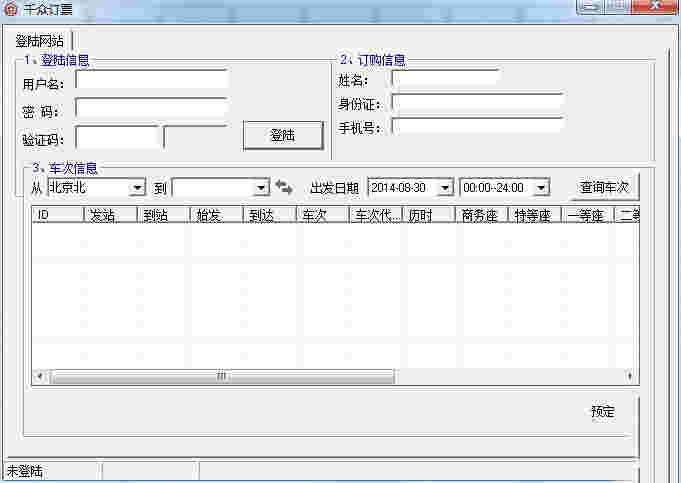
Task: Click the 未登陆 status bar text
Action: pos(24,471)
